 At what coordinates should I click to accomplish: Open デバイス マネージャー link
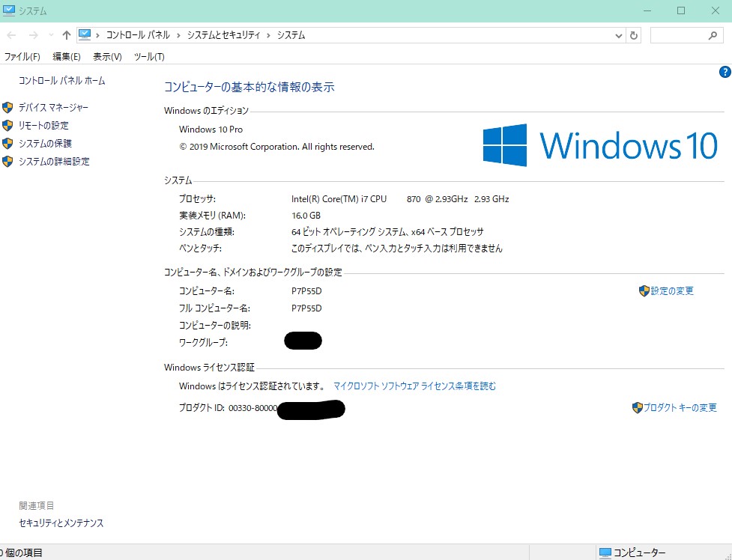coord(53,108)
